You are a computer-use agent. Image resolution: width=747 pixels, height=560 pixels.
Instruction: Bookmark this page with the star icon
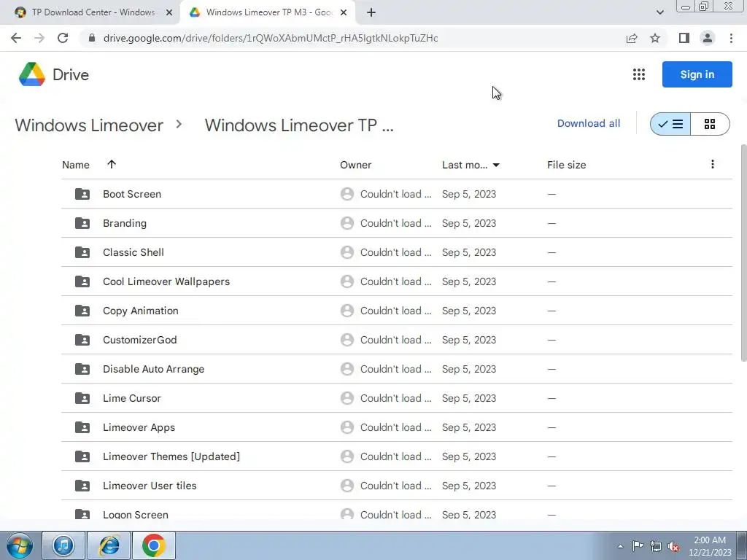655,38
